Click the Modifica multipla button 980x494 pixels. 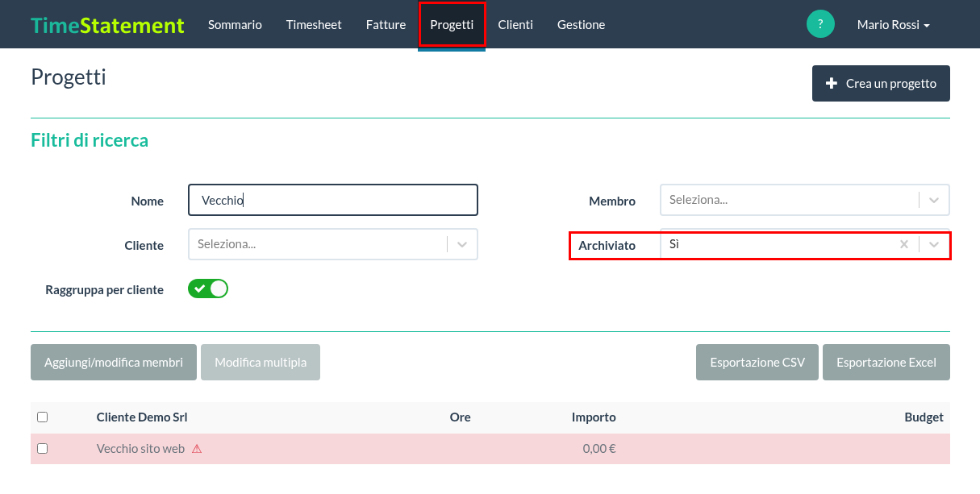(x=261, y=362)
